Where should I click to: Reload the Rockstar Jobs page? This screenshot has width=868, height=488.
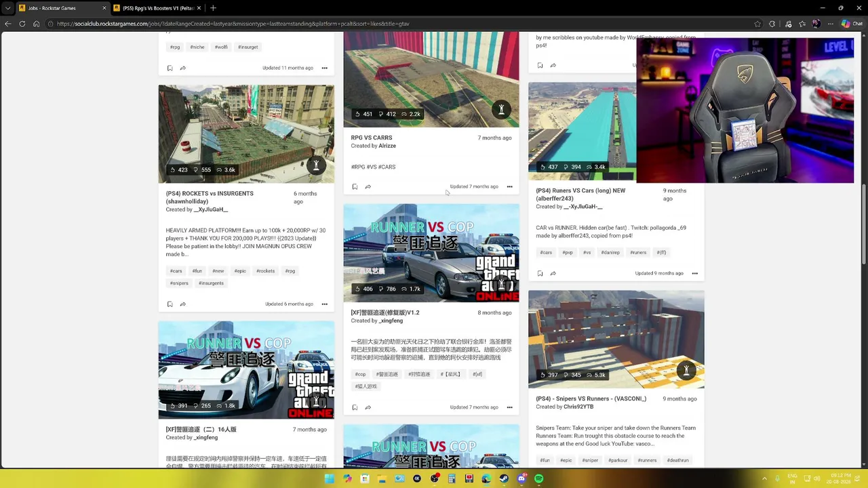(x=22, y=24)
